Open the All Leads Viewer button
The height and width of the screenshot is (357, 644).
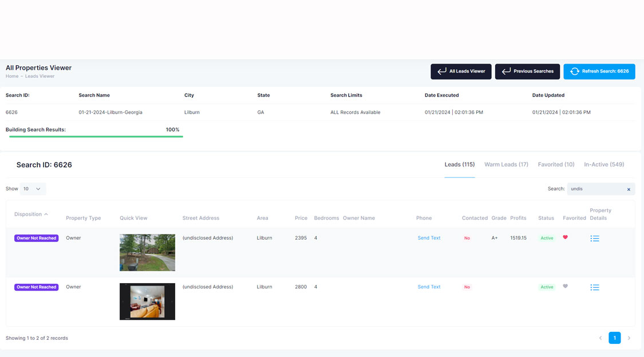coord(461,72)
